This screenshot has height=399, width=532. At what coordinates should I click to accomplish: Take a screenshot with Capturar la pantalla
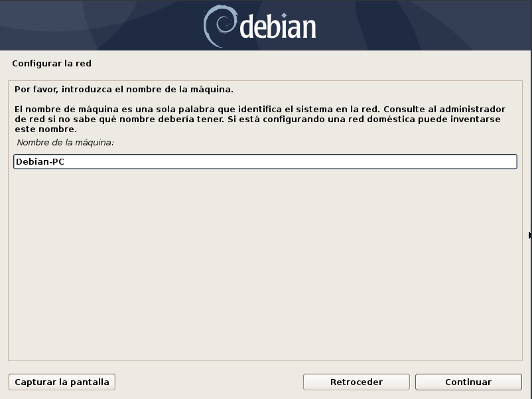[62, 382]
